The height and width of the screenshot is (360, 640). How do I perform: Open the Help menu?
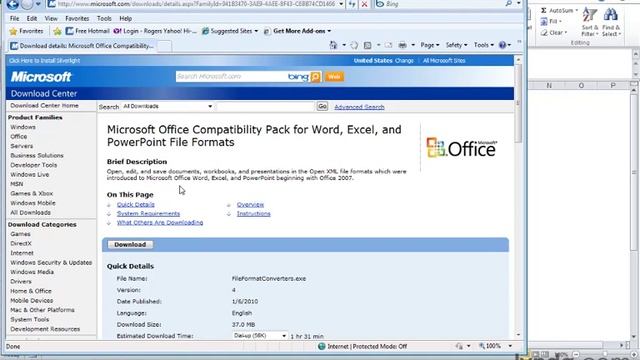126,18
